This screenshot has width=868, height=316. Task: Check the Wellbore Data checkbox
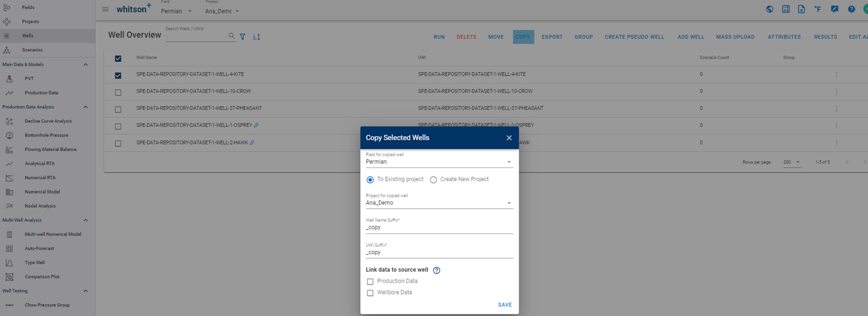(370, 293)
